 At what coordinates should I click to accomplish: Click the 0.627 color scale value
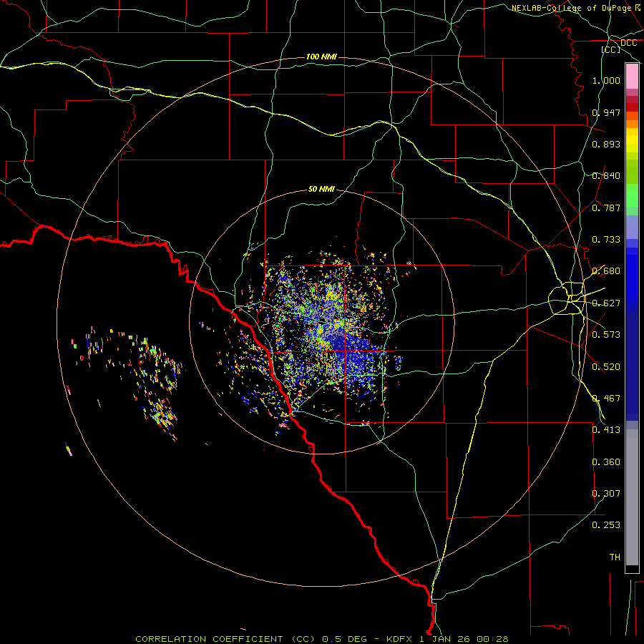coord(606,303)
